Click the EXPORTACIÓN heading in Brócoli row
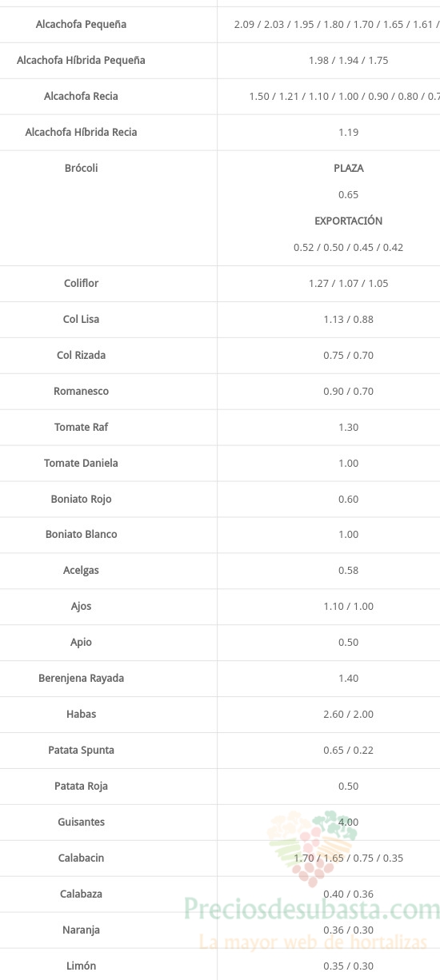Viewport: 440px width, 980px height. click(x=349, y=221)
